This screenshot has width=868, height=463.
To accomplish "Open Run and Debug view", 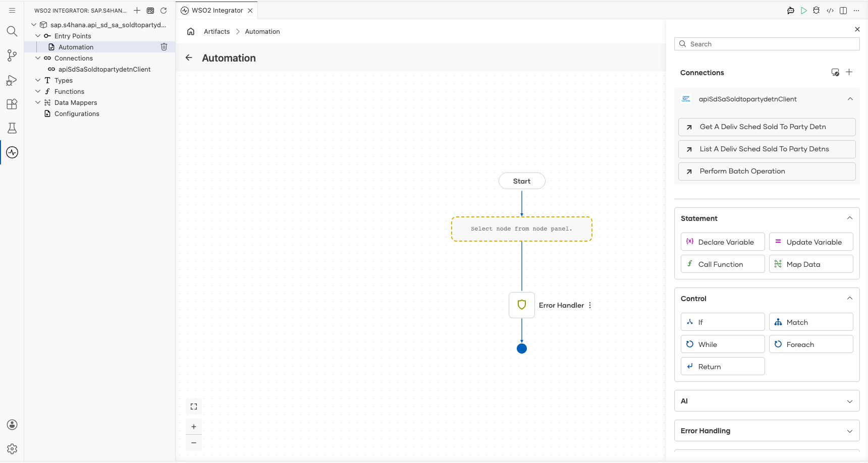I will (12, 80).
